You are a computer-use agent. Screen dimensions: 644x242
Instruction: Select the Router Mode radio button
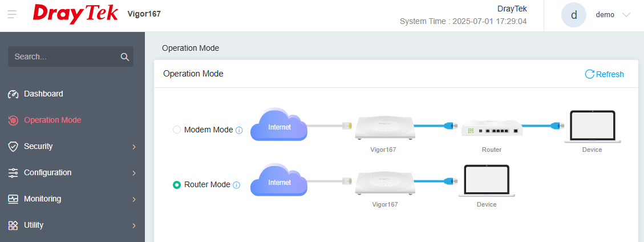point(177,184)
